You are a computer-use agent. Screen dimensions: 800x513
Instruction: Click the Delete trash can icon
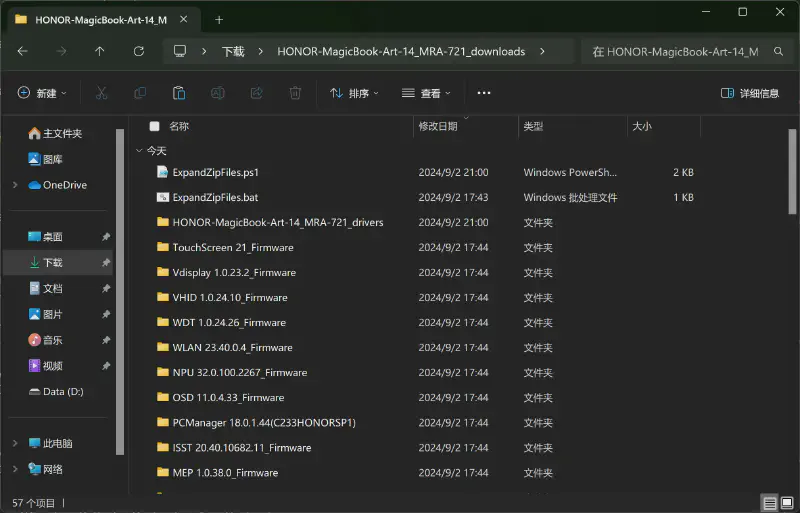(x=295, y=93)
